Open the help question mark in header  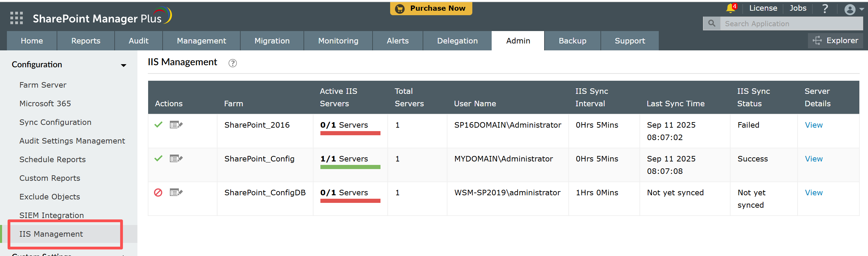825,9
